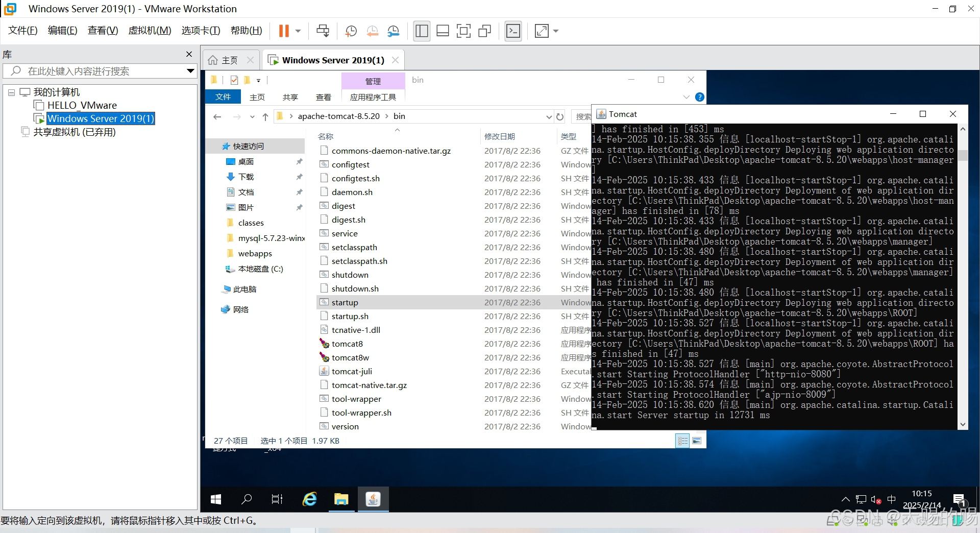Screen dimensions: 980x533
Task: Click the stretch guest display icon
Action: click(542, 31)
